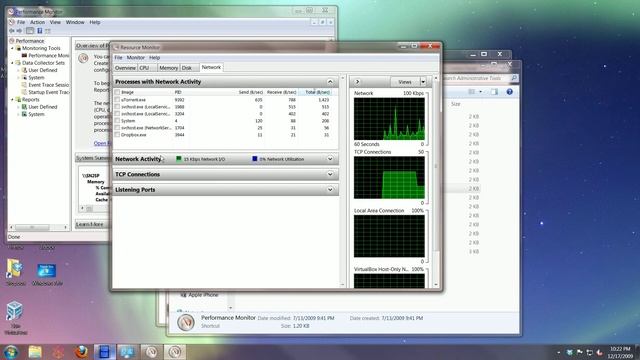Click Forward arrow in Performance Monitor toolbar
This screenshot has height=360, width=640.
[19, 31]
